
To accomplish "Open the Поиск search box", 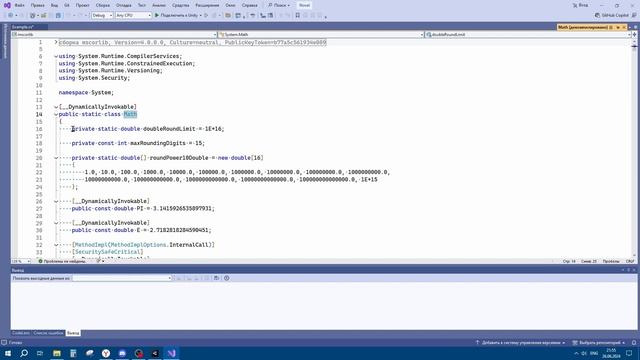I will click(x=279, y=5).
